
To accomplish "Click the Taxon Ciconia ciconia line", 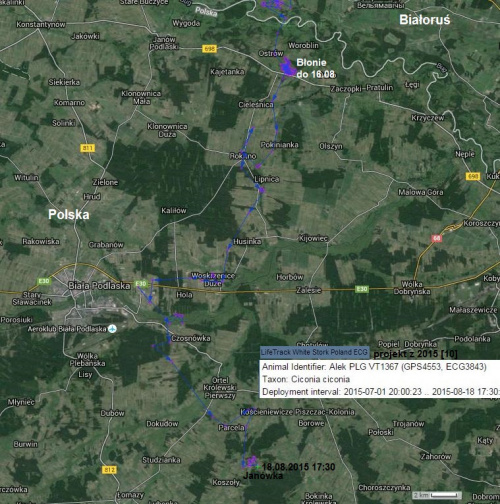I will click(x=306, y=379).
